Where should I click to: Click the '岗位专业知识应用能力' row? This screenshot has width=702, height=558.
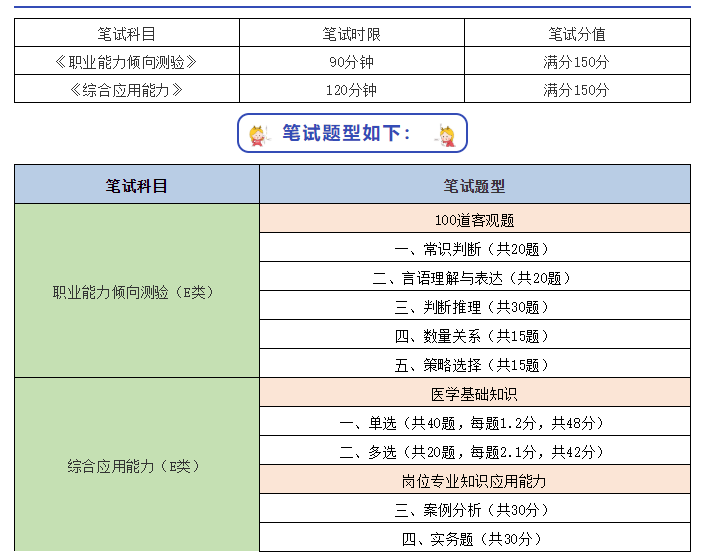(475, 480)
